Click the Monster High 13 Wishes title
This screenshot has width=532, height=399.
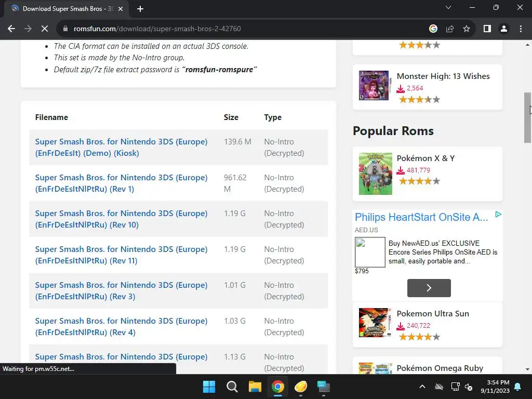point(443,76)
